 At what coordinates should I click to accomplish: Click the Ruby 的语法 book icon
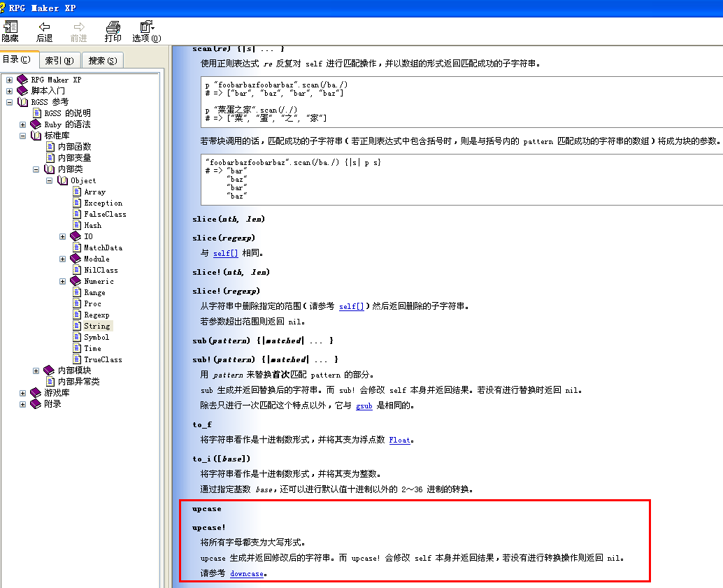pos(36,124)
